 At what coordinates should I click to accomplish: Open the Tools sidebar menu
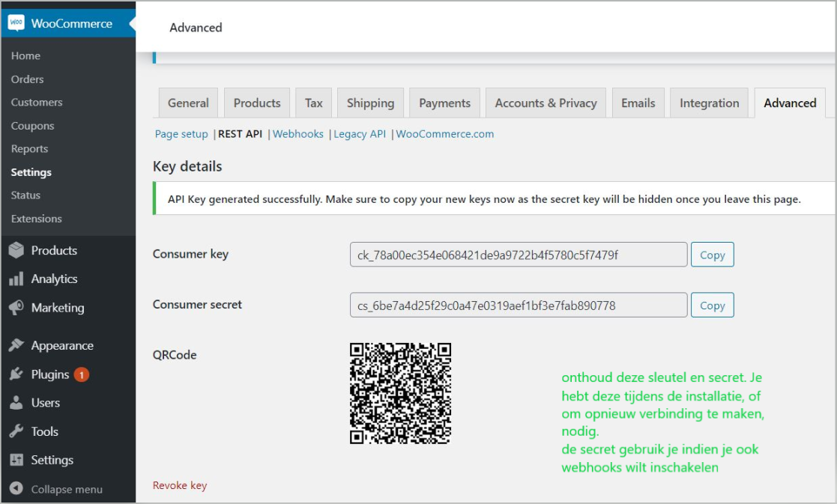pyautogui.click(x=44, y=431)
